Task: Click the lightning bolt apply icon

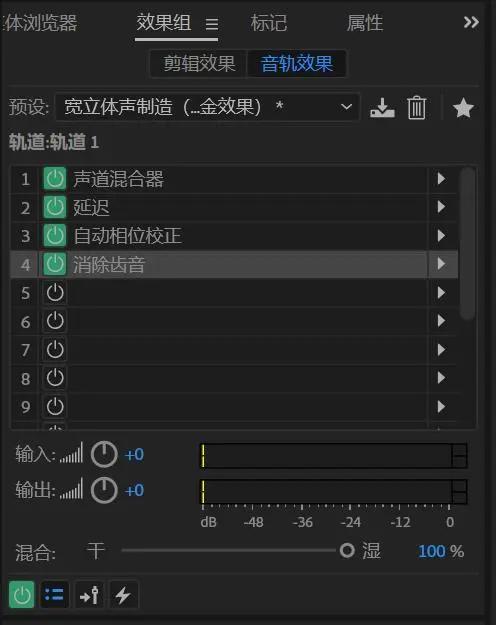Action: 123,596
